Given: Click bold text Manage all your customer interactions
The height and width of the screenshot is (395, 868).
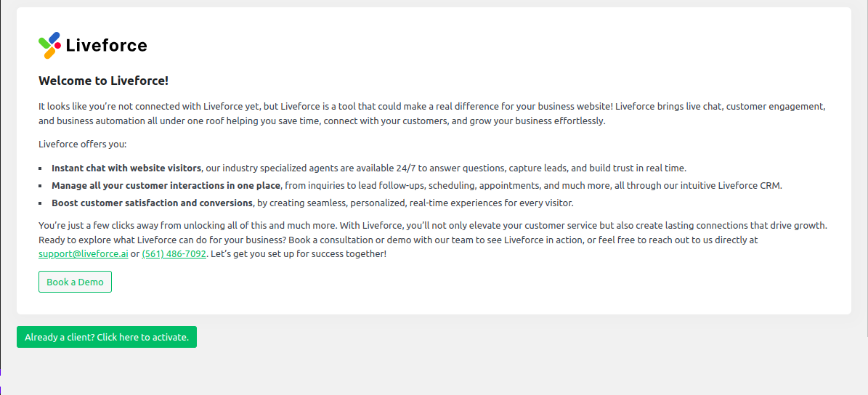Looking at the screenshot, I should pyautogui.click(x=166, y=185).
